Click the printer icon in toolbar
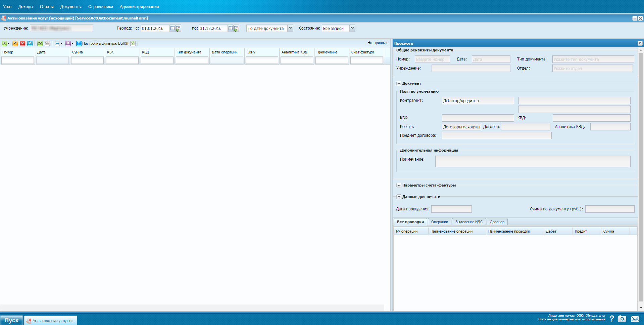 [x=57, y=43]
